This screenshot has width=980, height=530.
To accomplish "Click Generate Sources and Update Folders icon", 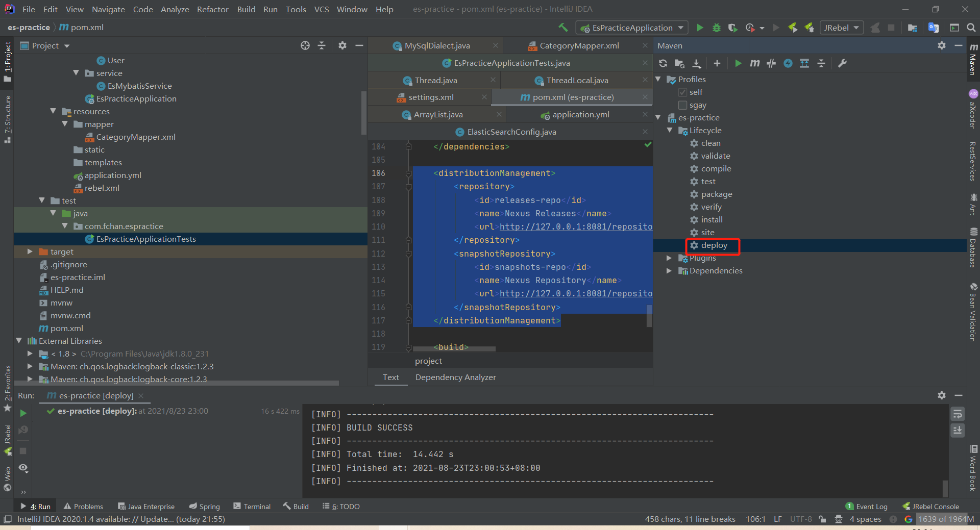I will pyautogui.click(x=679, y=63).
